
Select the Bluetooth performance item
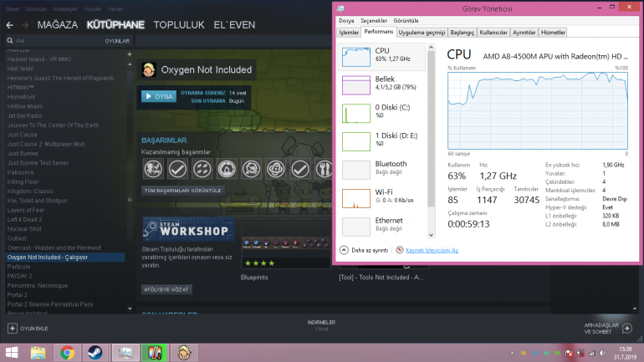tap(382, 170)
